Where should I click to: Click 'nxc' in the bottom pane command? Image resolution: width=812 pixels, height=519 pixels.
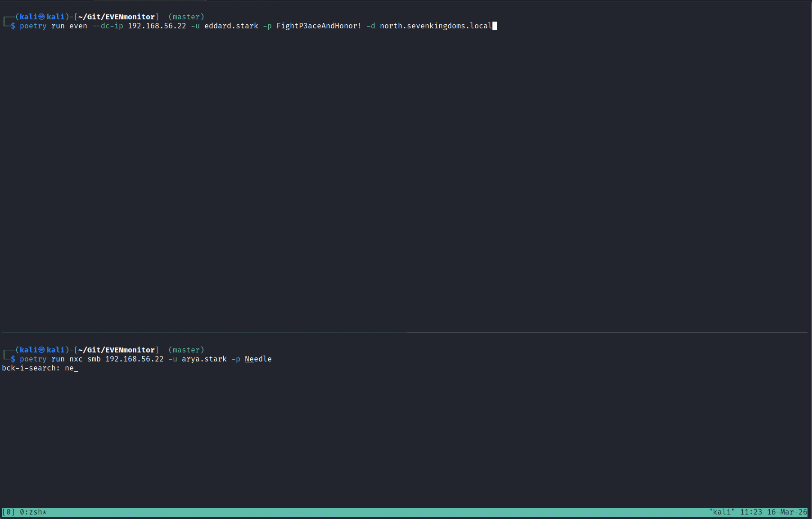(76, 359)
